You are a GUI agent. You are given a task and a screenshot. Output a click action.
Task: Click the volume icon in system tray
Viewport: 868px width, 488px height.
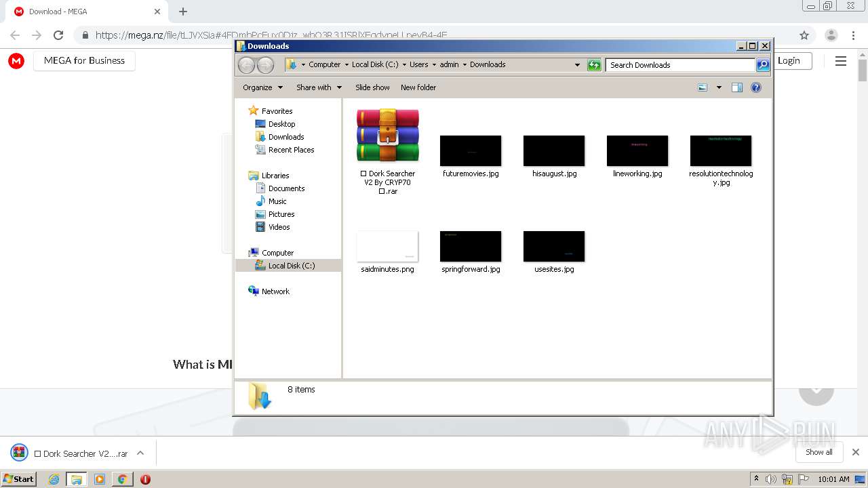771,479
